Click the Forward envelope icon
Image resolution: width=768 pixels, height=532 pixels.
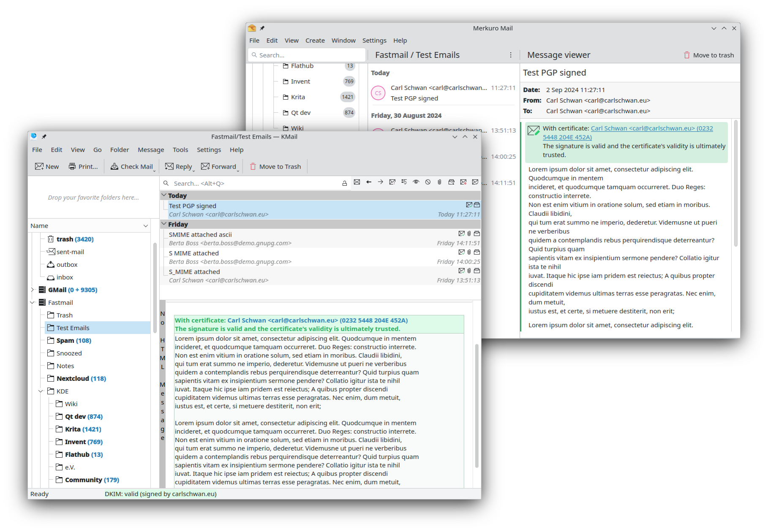[x=205, y=166]
